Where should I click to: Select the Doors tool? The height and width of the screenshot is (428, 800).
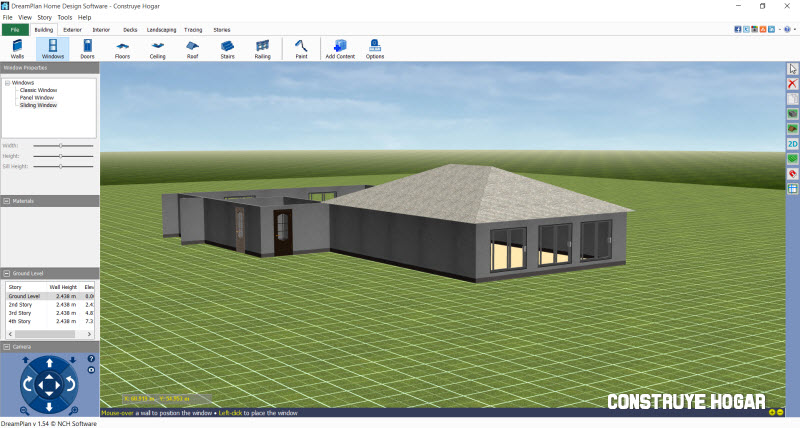pos(87,49)
